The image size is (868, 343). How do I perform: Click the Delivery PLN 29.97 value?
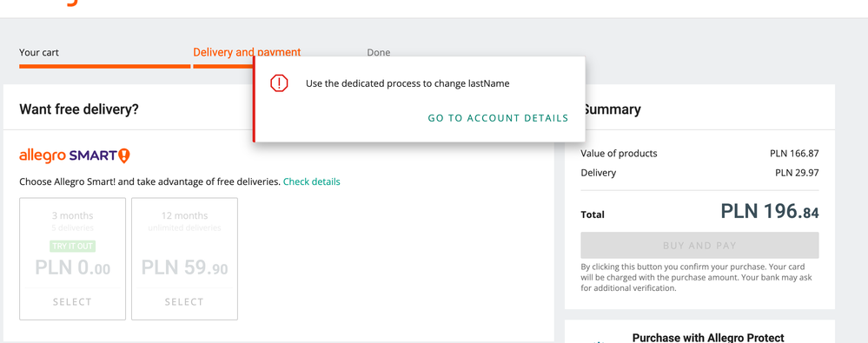tap(797, 173)
